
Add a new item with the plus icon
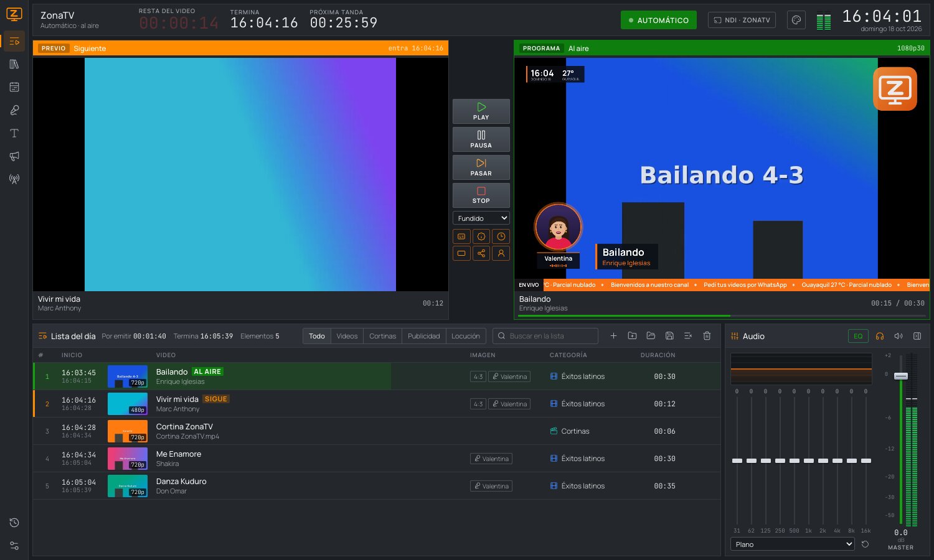[613, 336]
